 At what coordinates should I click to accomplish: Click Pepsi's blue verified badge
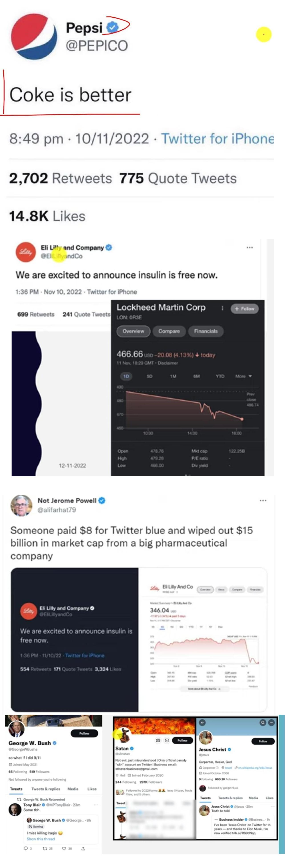tap(113, 27)
